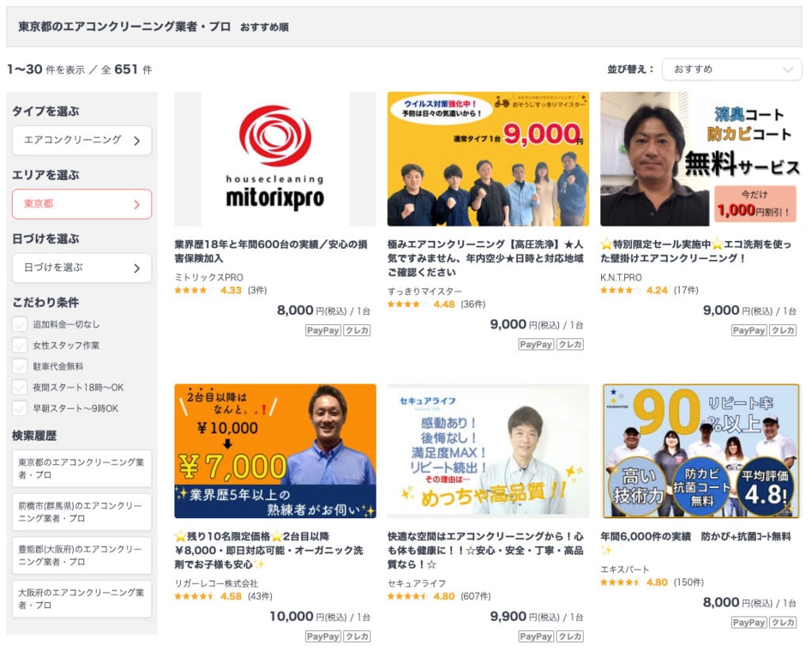Image resolution: width=812 pixels, height=657 pixels.
Task: Click the 9,000円 price of K.N.T.PRO
Action: coord(750,311)
